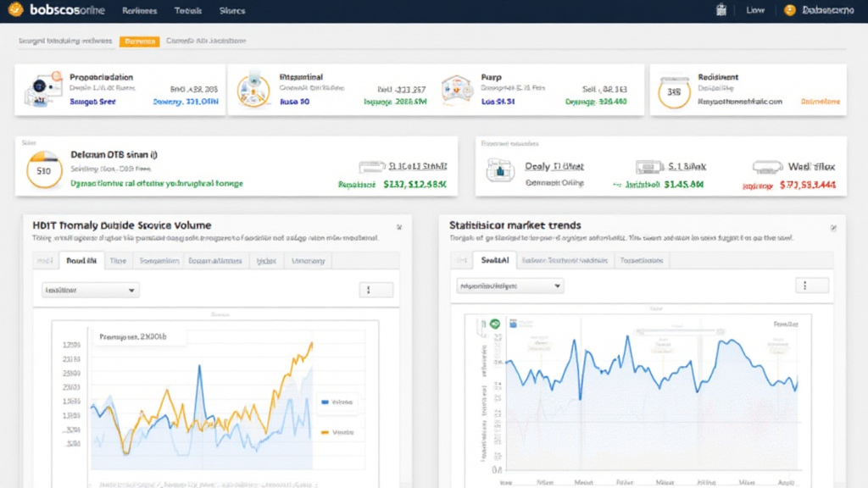This screenshot has width=868, height=488.
Task: Click the third menu item in the top navigation
Action: pyautogui.click(x=231, y=11)
